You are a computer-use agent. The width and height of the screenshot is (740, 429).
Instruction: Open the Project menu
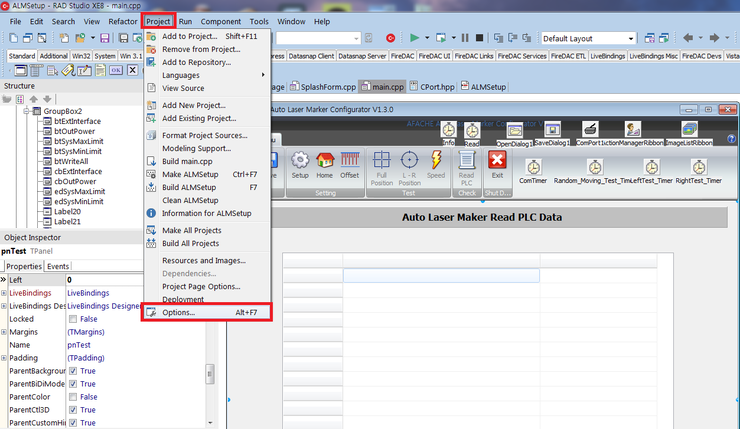coord(158,21)
